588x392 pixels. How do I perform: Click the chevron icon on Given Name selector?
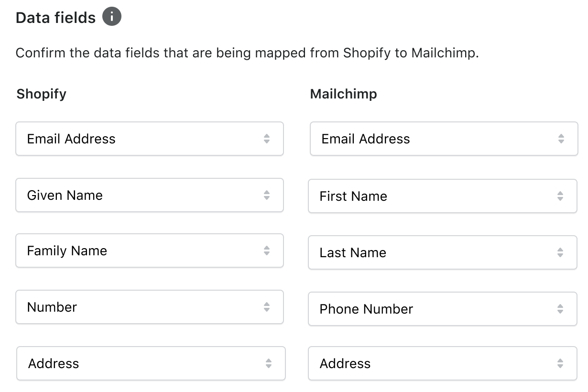(x=268, y=195)
